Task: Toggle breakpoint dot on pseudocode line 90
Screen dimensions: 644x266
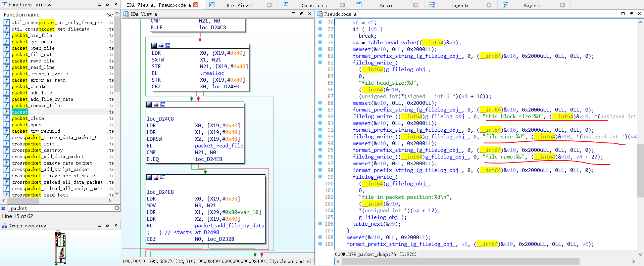Action: (x=320, y=116)
